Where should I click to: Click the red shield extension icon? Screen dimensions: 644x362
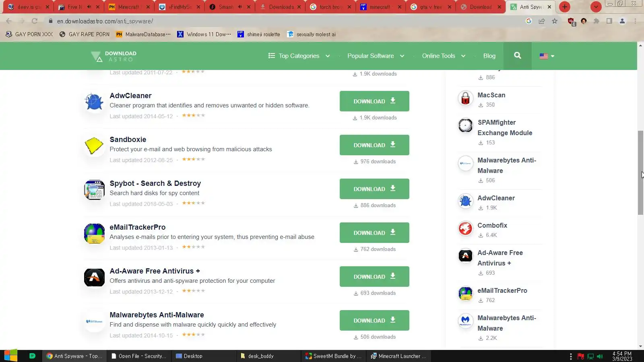[x=571, y=21]
